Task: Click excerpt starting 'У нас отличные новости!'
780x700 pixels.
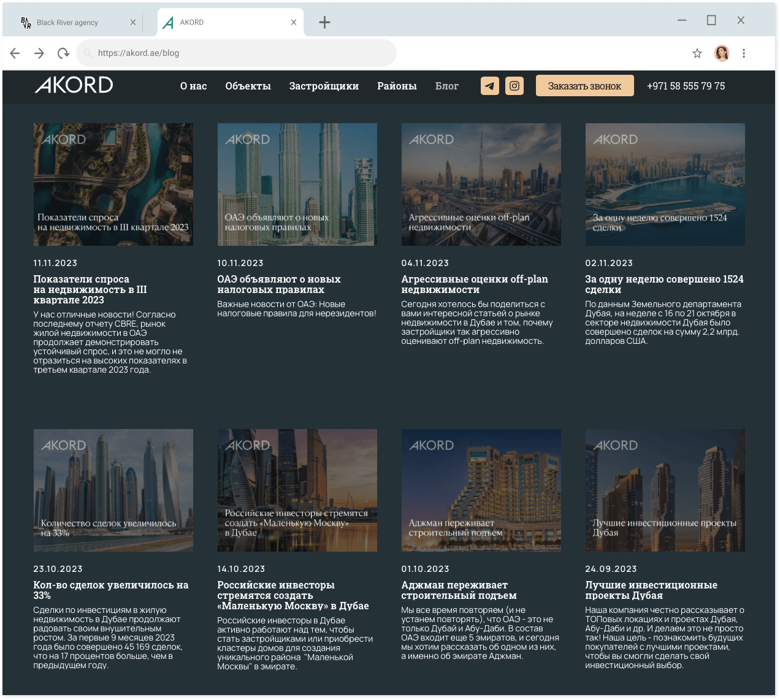Action: [110, 342]
